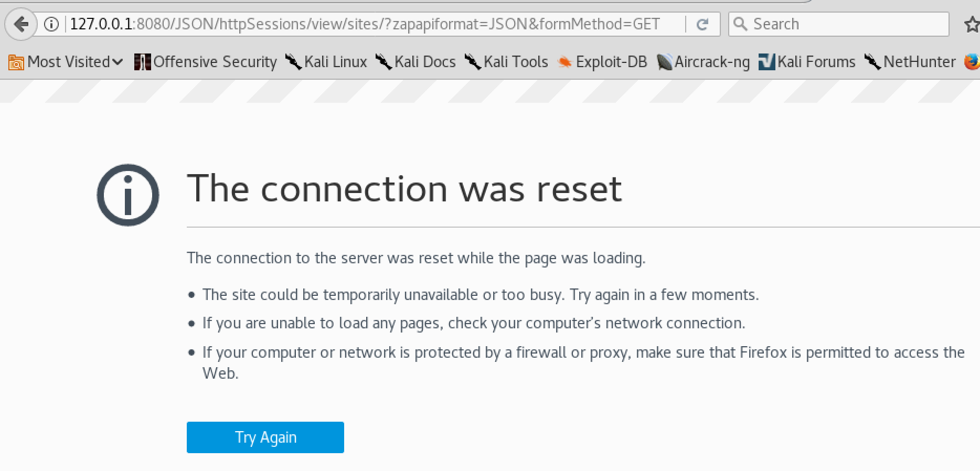This screenshot has height=471, width=980.
Task: Click the site information icon in address bar
Action: (50, 24)
